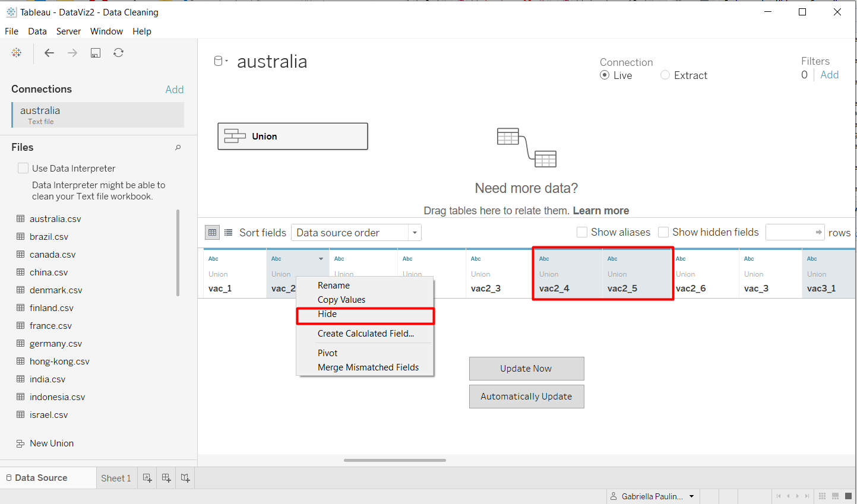Click the refresh data source icon
The width and height of the screenshot is (857, 504).
119,53
